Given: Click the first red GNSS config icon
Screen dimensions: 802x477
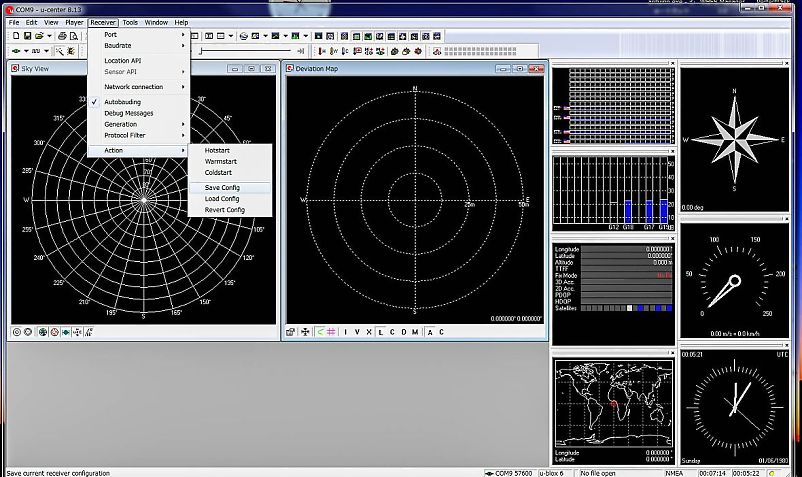Looking at the screenshot, I should pos(357,51).
